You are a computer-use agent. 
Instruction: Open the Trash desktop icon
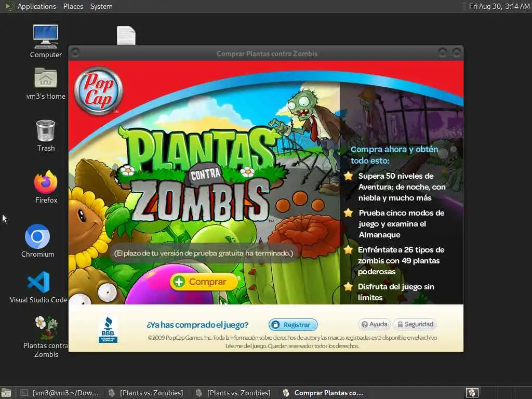point(46,136)
